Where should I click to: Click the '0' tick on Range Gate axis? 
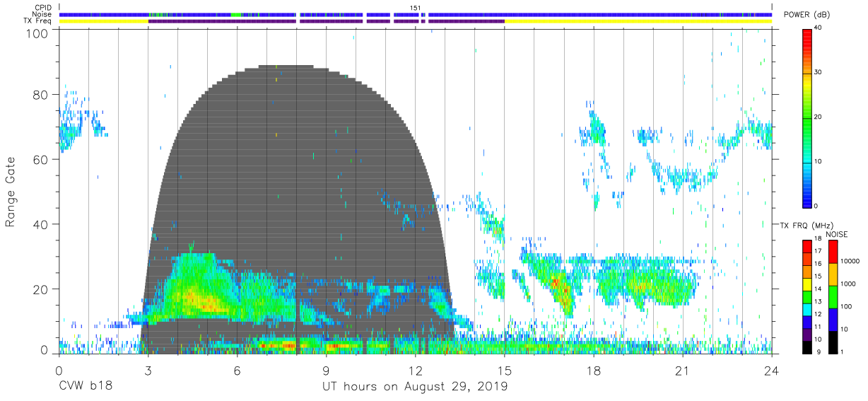click(45, 349)
